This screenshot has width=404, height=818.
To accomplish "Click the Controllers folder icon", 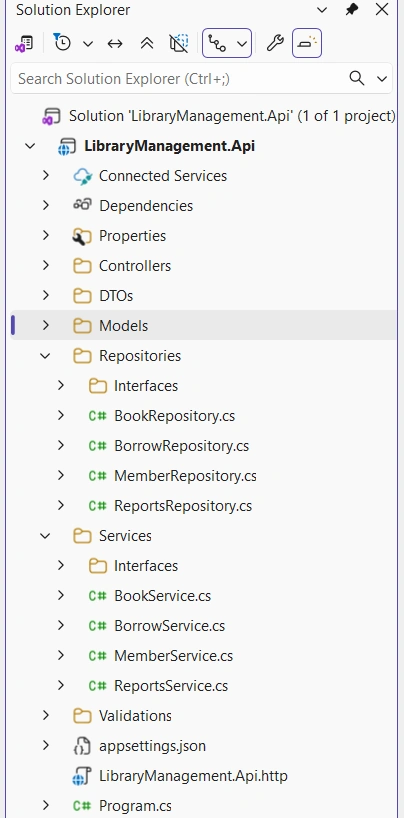I will [x=82, y=266].
